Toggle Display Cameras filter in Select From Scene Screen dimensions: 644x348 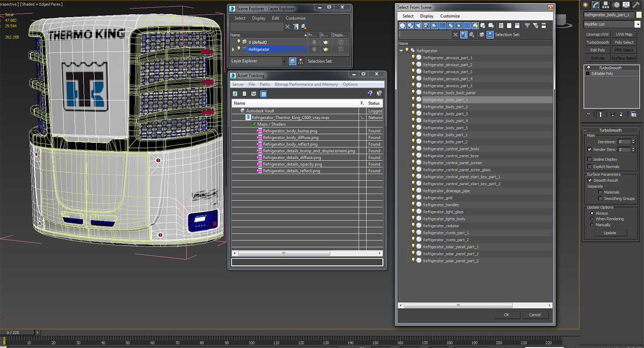point(426,26)
